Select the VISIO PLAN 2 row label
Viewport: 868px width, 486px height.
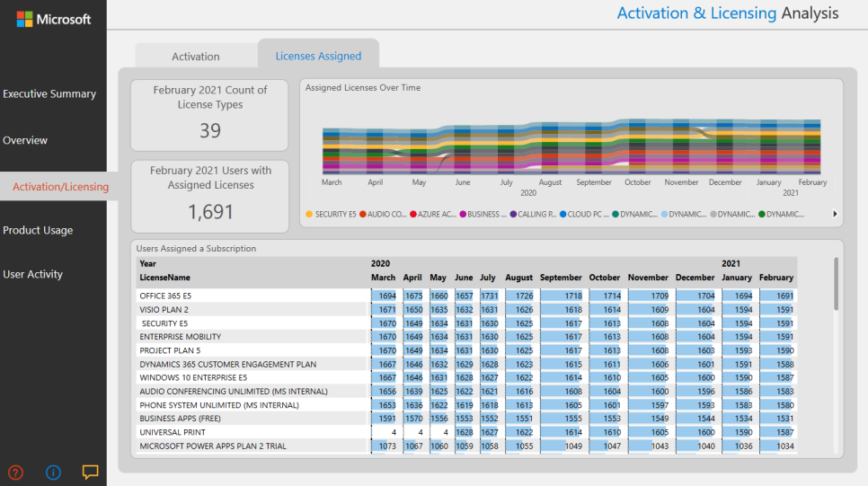tap(164, 309)
